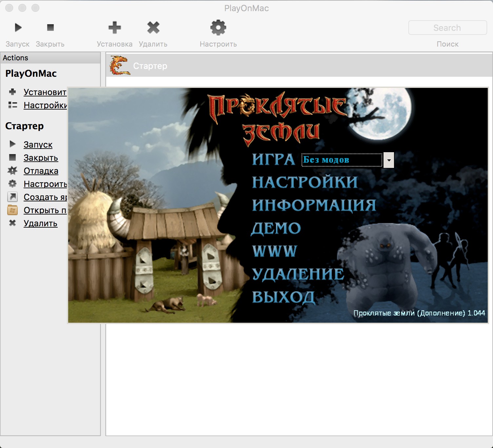
Task: Expand the mods dropdown arrow
Action: click(x=389, y=160)
